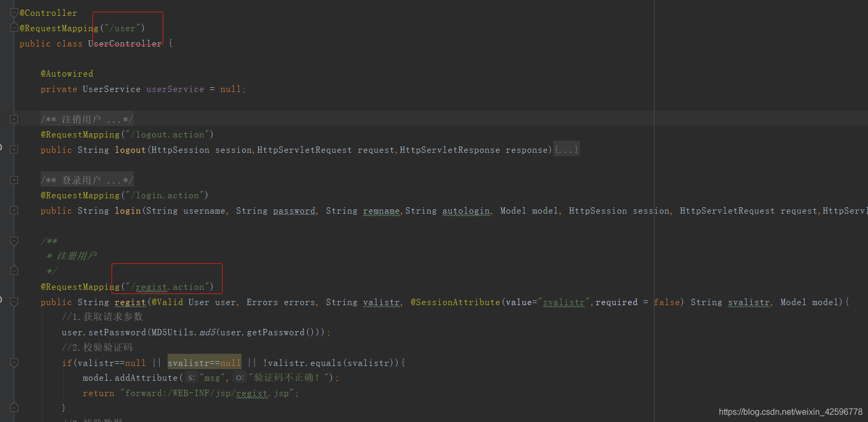Click the "/logout.action" mapping string
Screen dimensions: 868x422
pyautogui.click(x=167, y=134)
